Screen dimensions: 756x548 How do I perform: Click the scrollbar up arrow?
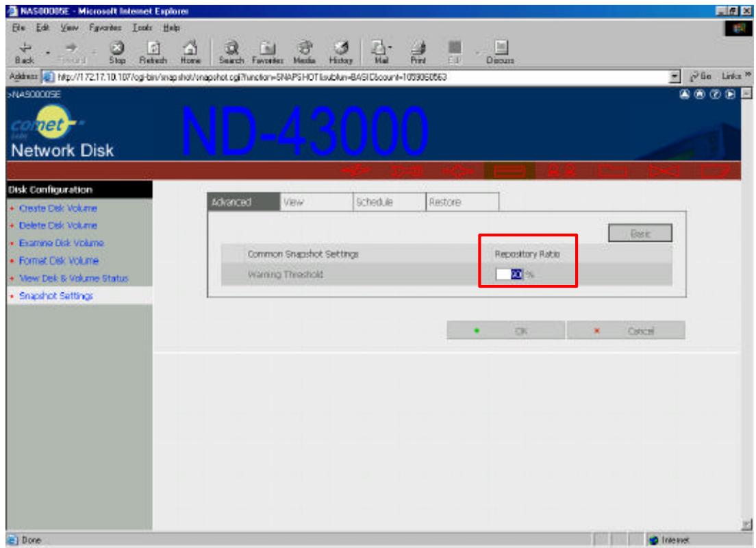pyautogui.click(x=746, y=94)
